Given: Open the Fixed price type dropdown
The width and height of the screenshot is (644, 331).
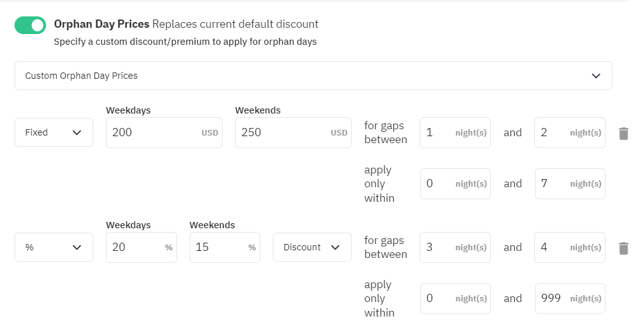Looking at the screenshot, I should click(x=54, y=132).
